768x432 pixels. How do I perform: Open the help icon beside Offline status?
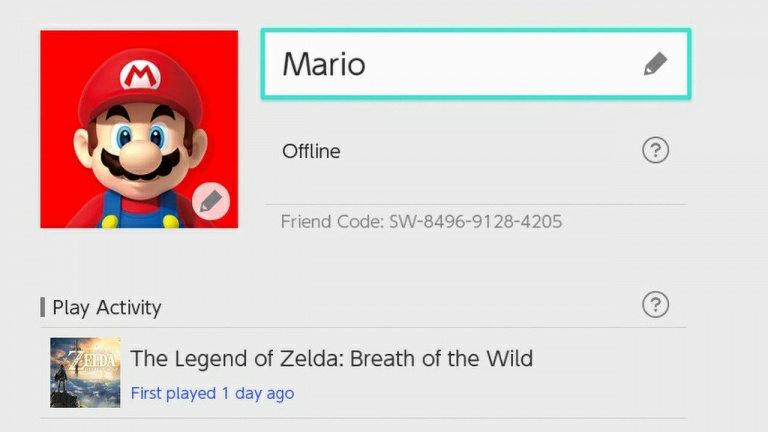click(655, 151)
